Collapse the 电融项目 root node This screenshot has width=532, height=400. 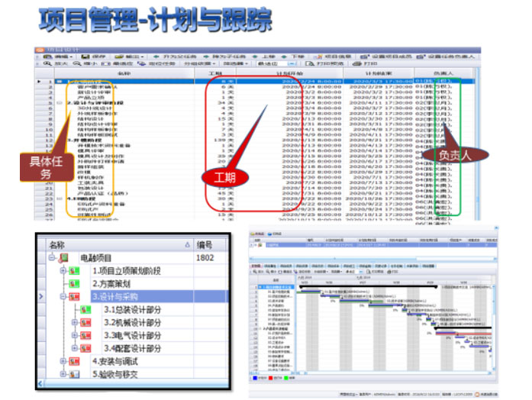53,258
